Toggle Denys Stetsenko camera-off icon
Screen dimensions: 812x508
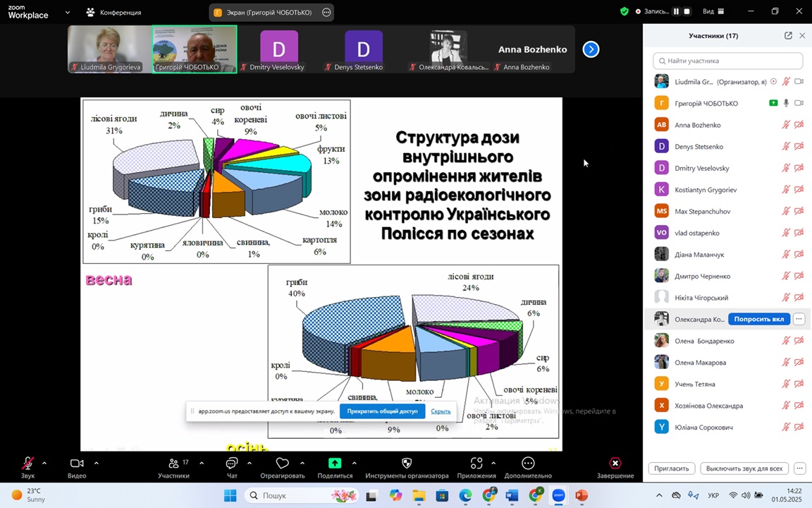tap(799, 147)
